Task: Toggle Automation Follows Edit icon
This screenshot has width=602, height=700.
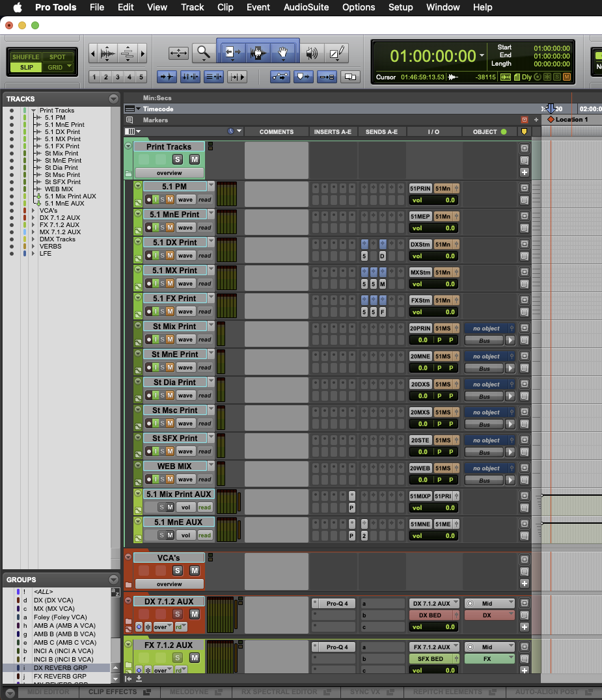Action: tap(280, 77)
